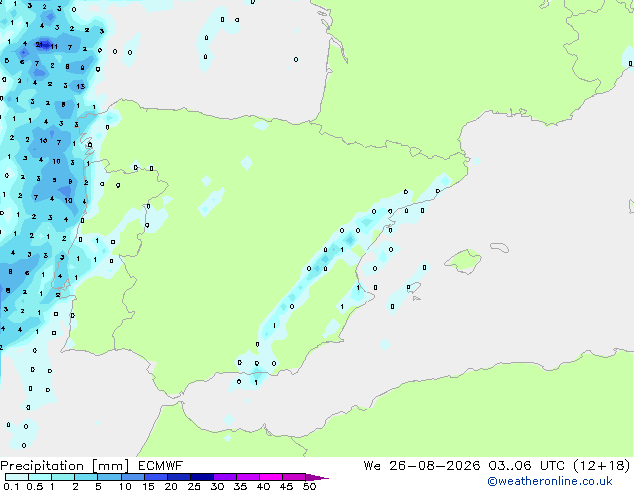Click the 1–2 mm cyan legend swatch
The height and width of the screenshot is (490, 634).
(x=63, y=477)
